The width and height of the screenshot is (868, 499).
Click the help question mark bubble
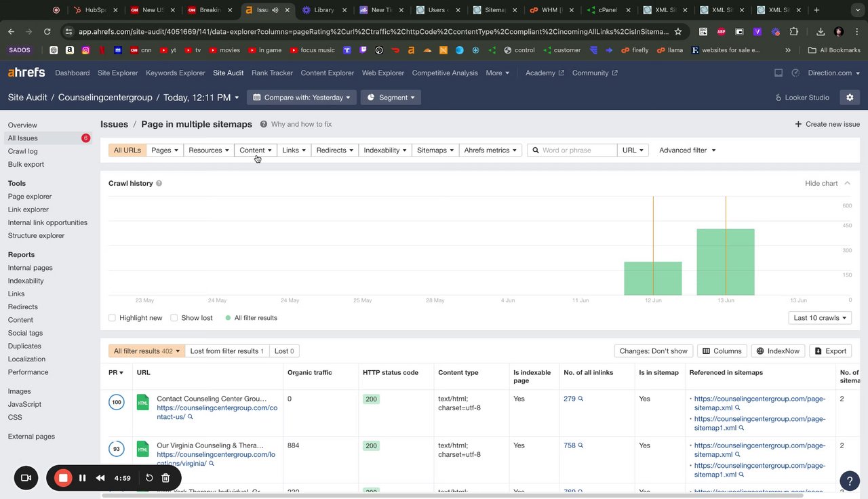pyautogui.click(x=850, y=480)
